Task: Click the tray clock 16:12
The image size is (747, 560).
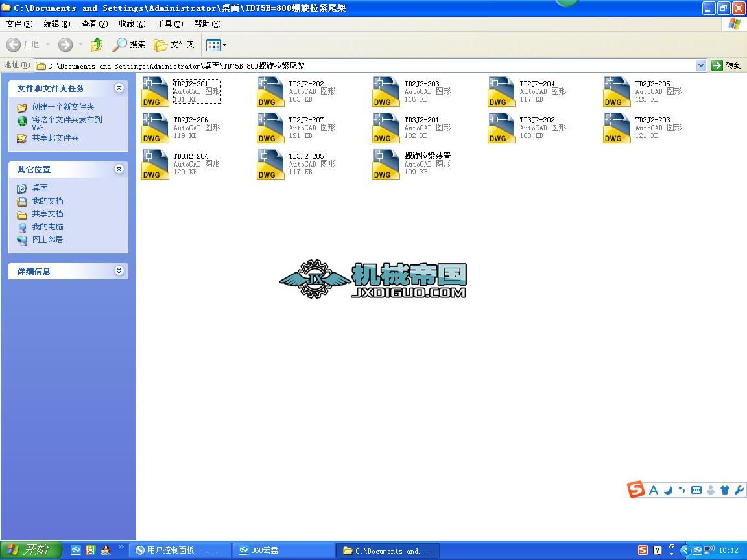Action: pyautogui.click(x=729, y=550)
